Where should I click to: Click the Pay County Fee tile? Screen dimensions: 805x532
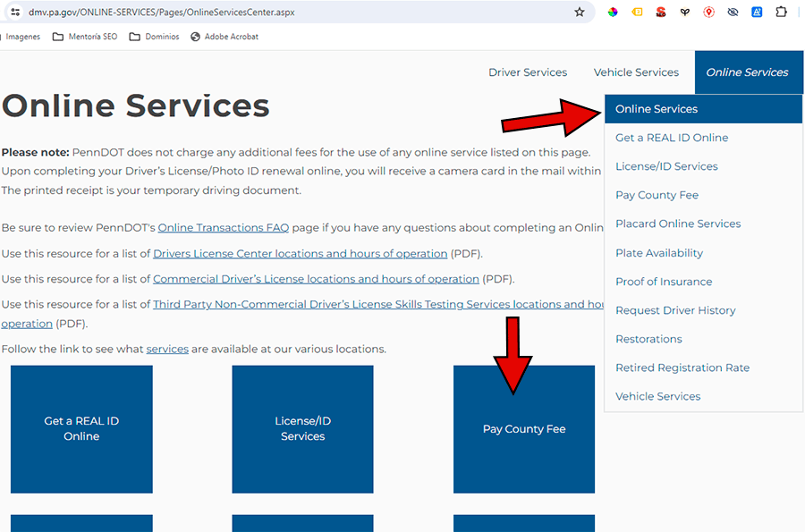point(524,429)
